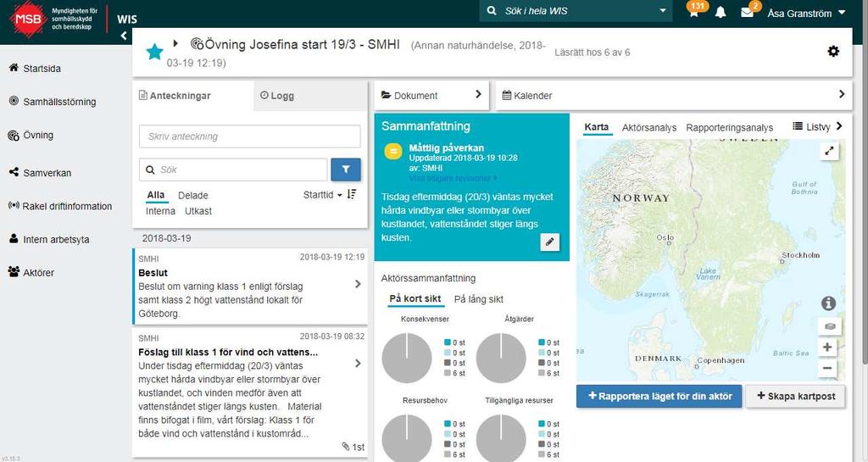The height and width of the screenshot is (462, 868).
Task: Click the notes Sök search field
Action: (x=233, y=170)
